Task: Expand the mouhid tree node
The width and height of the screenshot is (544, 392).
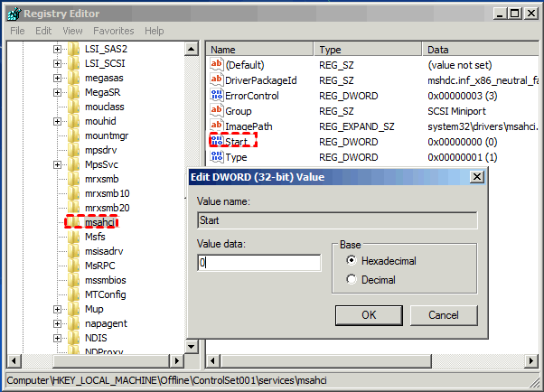Action: pyautogui.click(x=57, y=121)
